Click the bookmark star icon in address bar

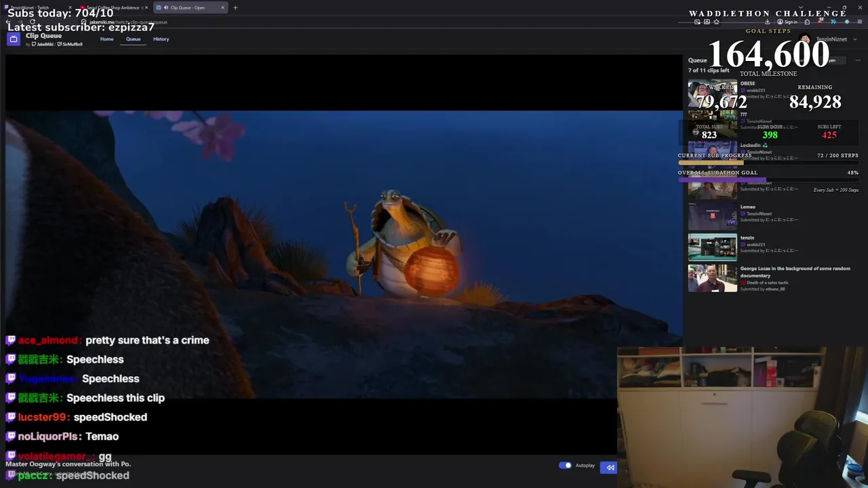click(716, 22)
